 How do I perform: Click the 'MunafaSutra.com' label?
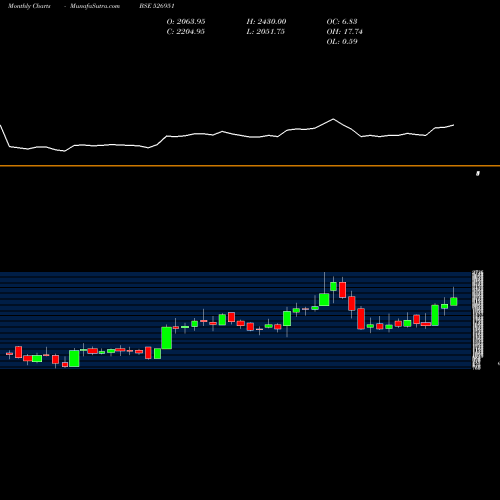(95, 6)
